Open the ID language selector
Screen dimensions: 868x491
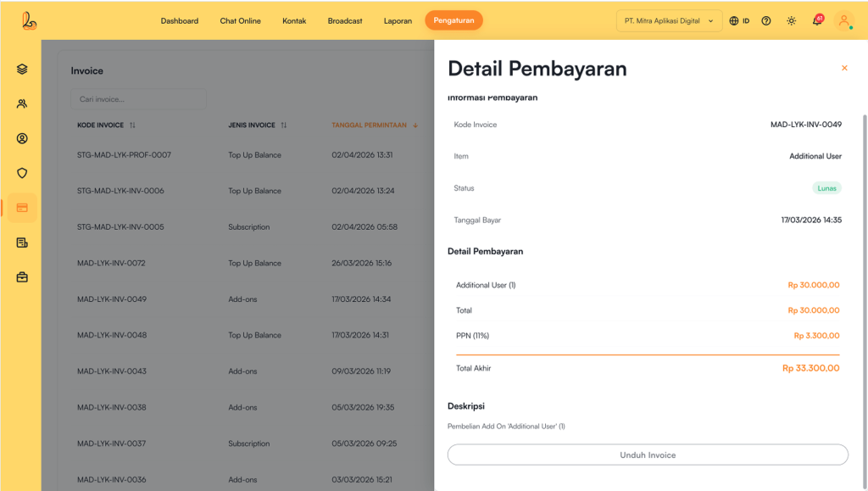pyautogui.click(x=739, y=21)
